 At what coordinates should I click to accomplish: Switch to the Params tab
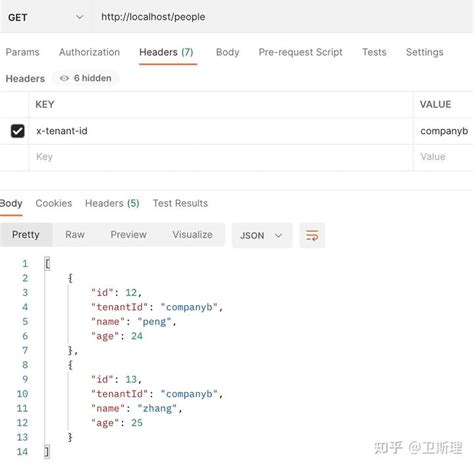point(22,52)
